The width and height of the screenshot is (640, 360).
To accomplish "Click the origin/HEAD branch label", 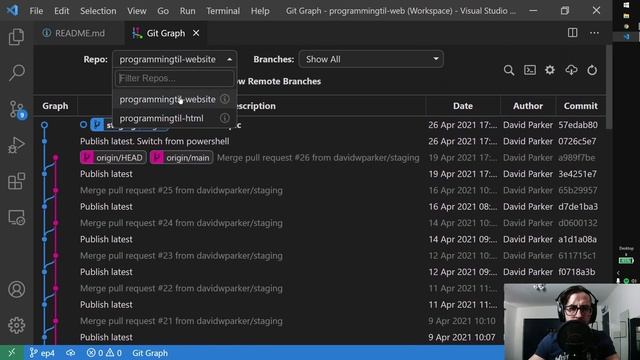I will (x=113, y=158).
